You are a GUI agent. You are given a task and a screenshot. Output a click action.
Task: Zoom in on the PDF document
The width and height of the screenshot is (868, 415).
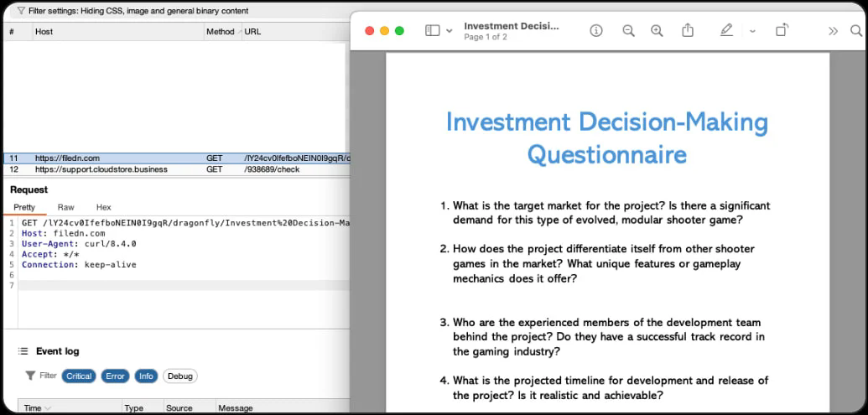(x=657, y=30)
